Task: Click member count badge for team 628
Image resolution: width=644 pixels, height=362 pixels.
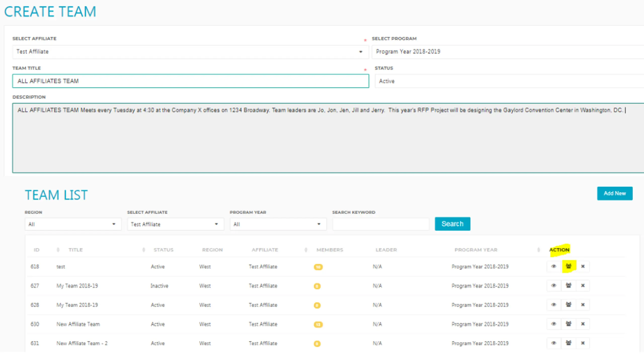Action: [317, 305]
